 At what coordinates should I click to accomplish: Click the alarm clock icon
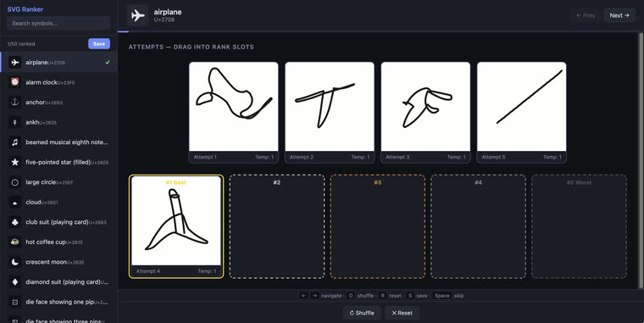(14, 82)
